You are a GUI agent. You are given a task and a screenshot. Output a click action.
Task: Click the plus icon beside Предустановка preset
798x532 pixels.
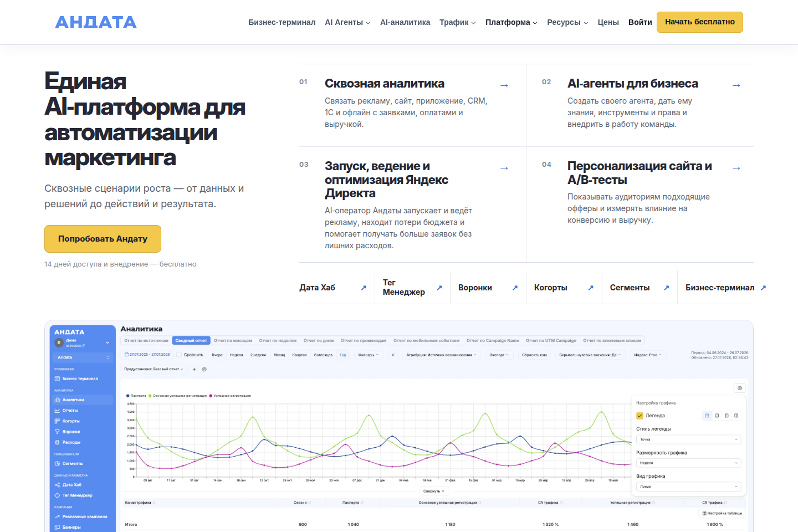[194, 369]
